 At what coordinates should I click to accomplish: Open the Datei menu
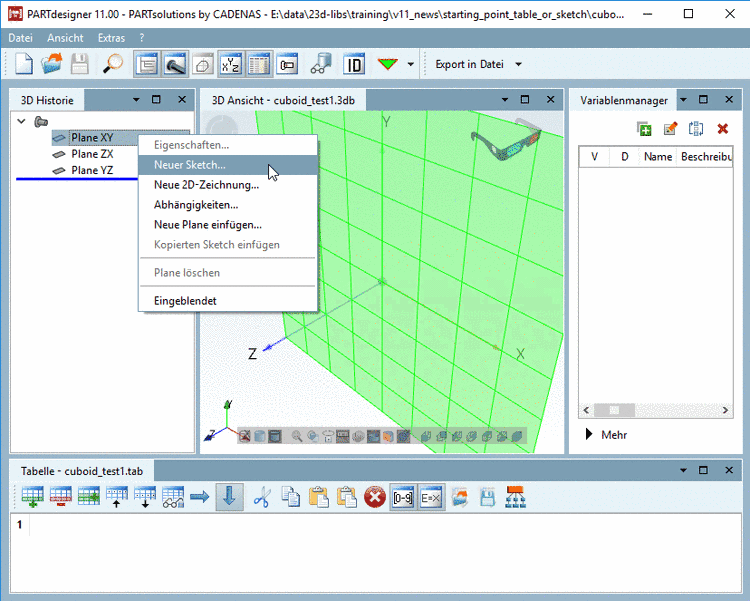pyautogui.click(x=20, y=38)
